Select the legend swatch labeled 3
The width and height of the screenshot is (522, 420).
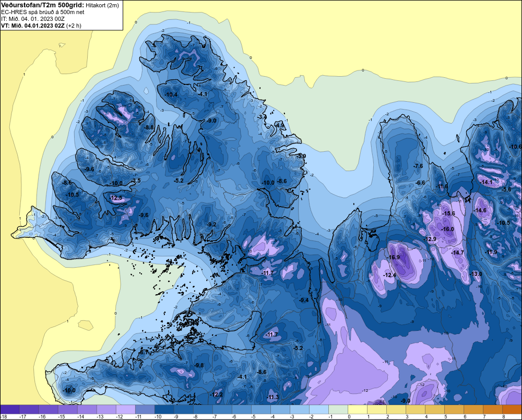tap(415, 409)
